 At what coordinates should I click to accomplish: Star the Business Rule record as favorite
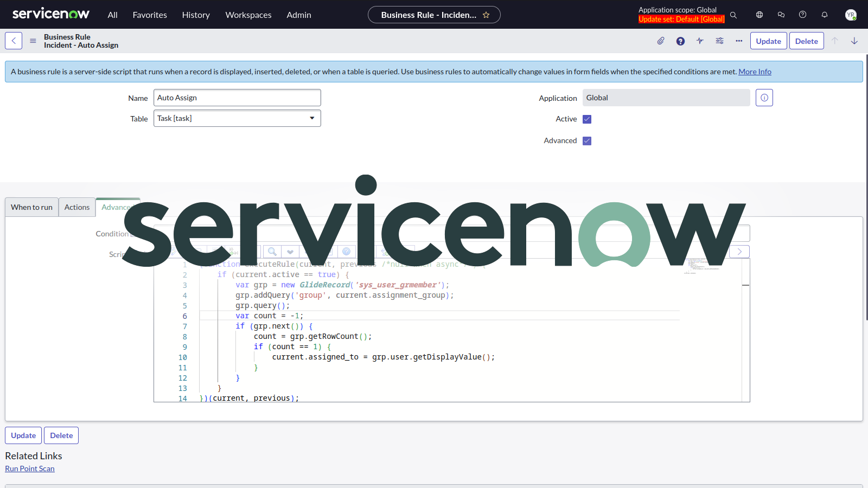[487, 15]
